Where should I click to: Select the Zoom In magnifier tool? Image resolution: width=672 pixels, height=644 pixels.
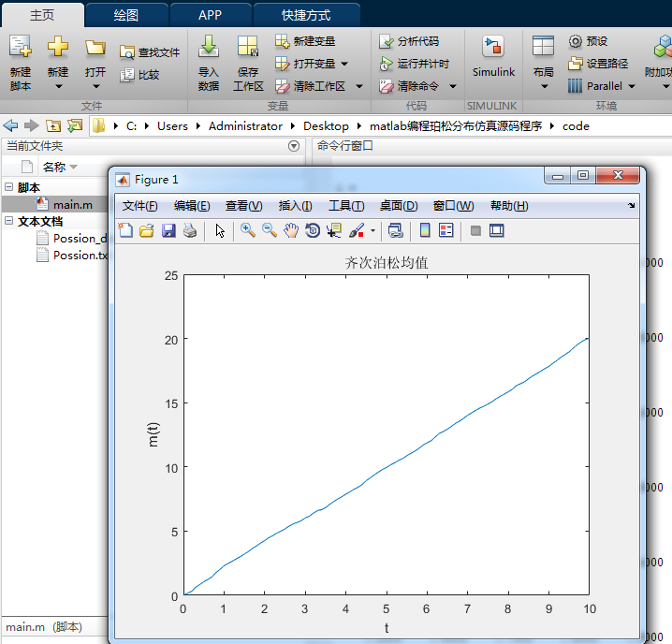(x=248, y=230)
